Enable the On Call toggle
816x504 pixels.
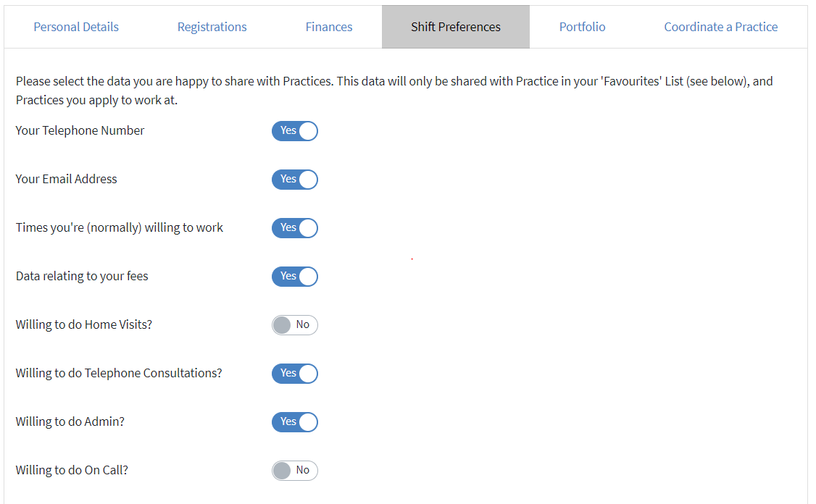[x=295, y=471]
